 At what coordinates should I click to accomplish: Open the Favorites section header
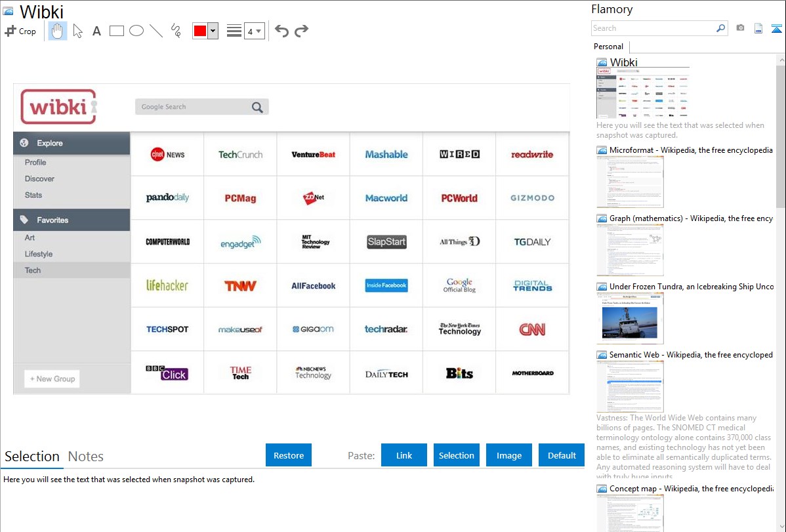coord(72,220)
